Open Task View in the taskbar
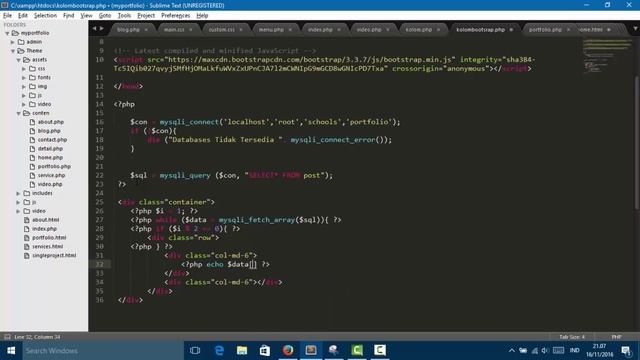Screen dimensions: 640x360 pyautogui.click(x=195, y=351)
